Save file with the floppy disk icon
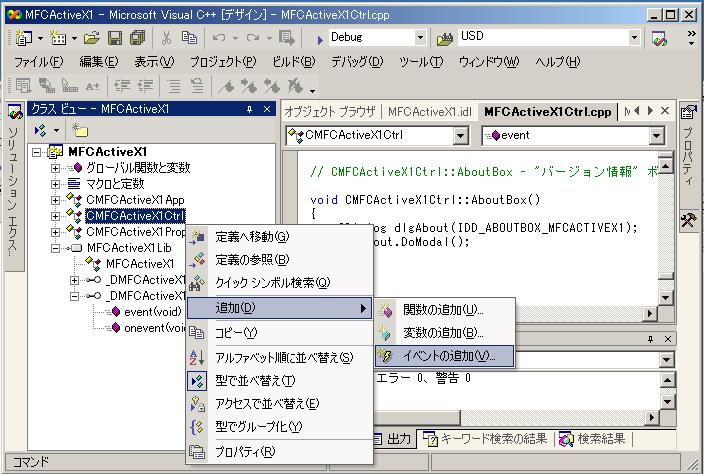This screenshot has width=704, height=474. 115,39
